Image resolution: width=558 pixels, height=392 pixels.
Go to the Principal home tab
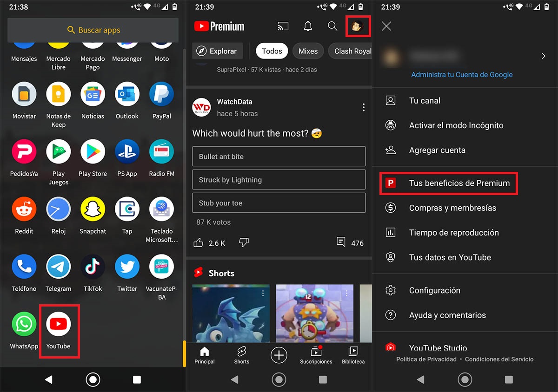click(x=205, y=356)
